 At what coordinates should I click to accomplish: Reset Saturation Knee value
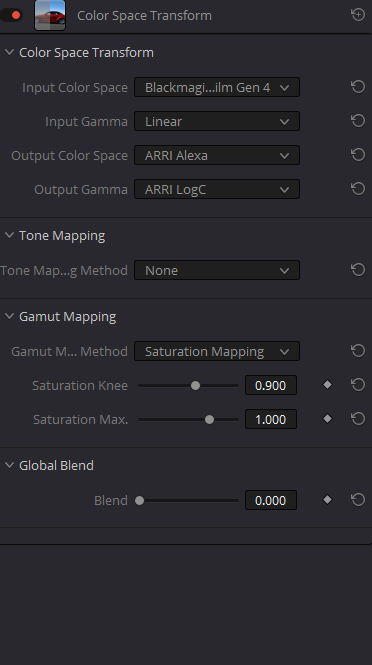[x=358, y=385]
